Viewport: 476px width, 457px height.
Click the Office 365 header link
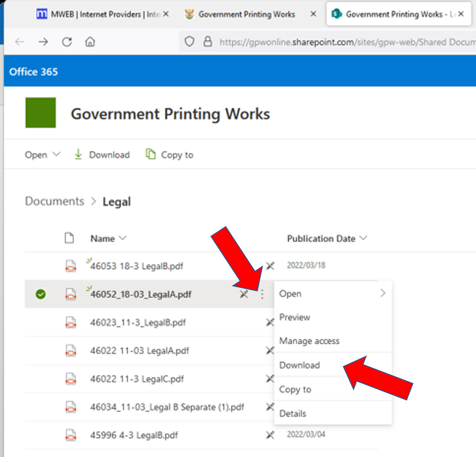(x=33, y=72)
